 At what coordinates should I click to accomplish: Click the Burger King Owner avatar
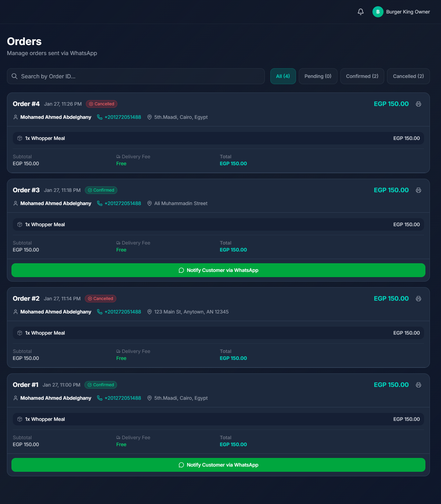click(378, 12)
